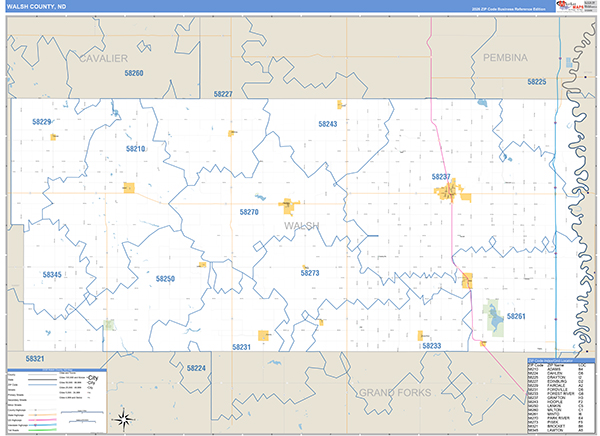
Task: Select the 58250 ZIP code label
Action: coord(165,279)
